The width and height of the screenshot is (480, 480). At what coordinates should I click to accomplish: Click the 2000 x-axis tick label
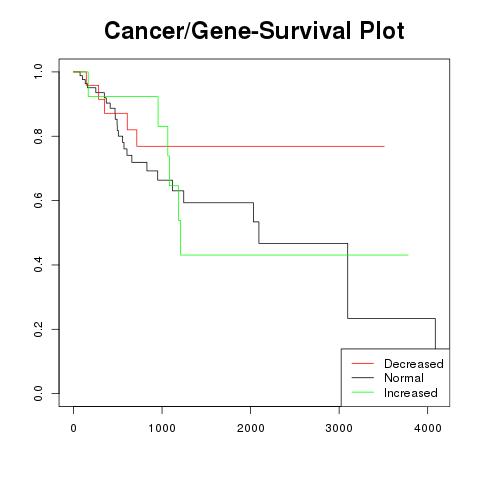tap(251, 428)
